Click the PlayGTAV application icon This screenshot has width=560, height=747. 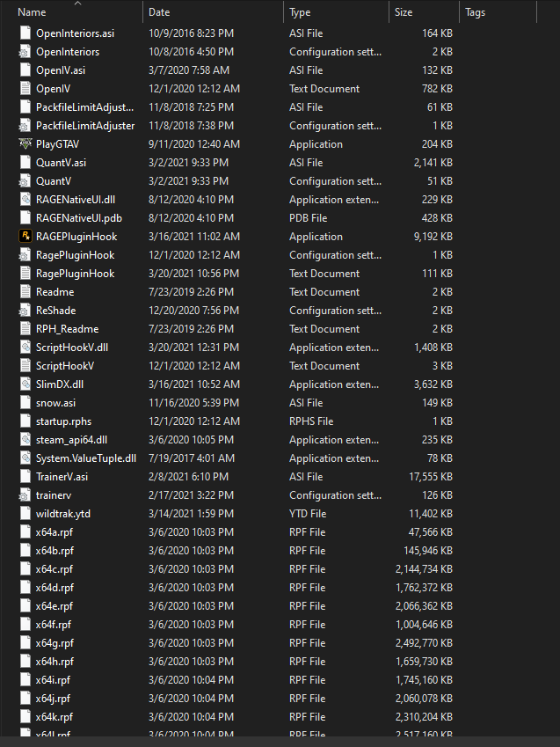point(25,144)
